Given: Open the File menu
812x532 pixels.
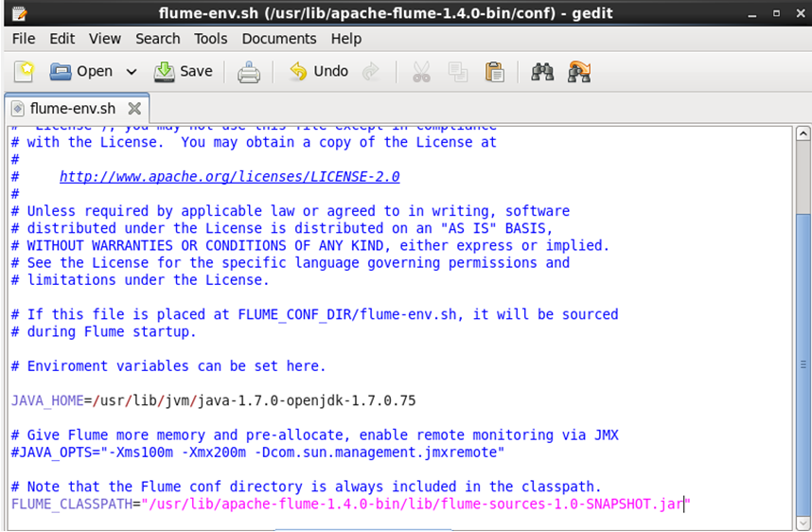Looking at the screenshot, I should click(24, 39).
